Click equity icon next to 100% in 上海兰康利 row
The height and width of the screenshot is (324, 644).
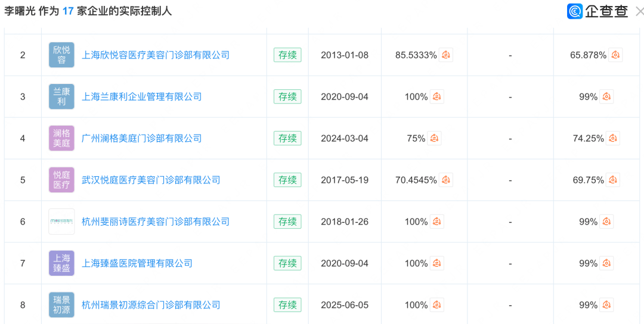(437, 97)
